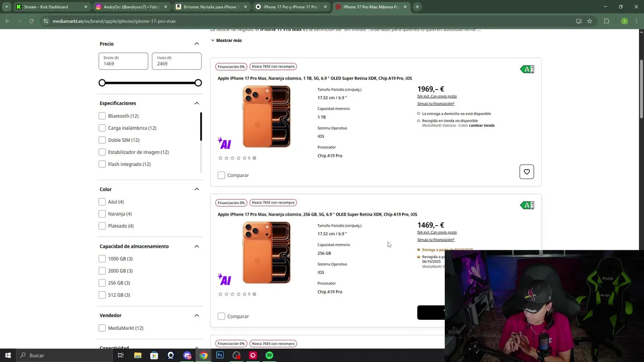Screen dimensions: 644x362
Task: Open the 256 GB Naranja cósmico iPhone listing
Action: [x=317, y=214]
